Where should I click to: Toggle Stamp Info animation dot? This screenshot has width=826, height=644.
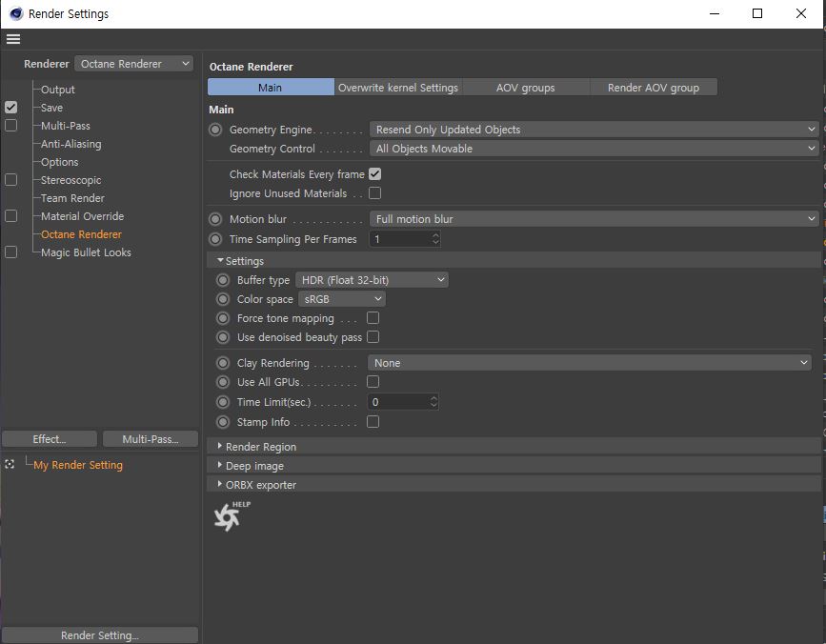tap(223, 422)
